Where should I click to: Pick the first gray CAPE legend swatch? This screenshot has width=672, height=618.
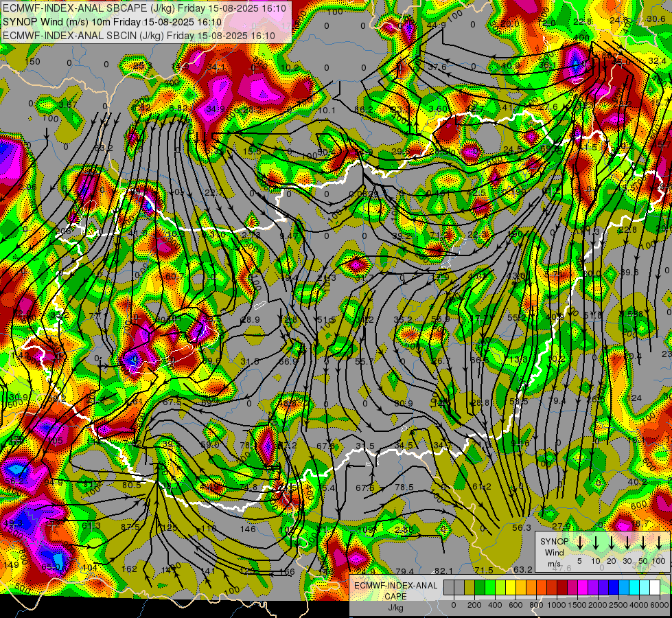click(449, 588)
